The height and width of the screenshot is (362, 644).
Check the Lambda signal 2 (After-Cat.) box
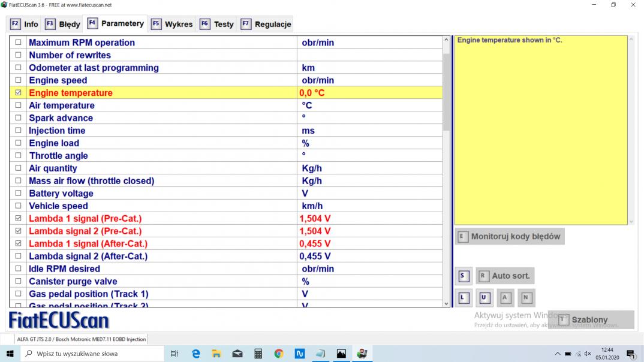(x=18, y=256)
